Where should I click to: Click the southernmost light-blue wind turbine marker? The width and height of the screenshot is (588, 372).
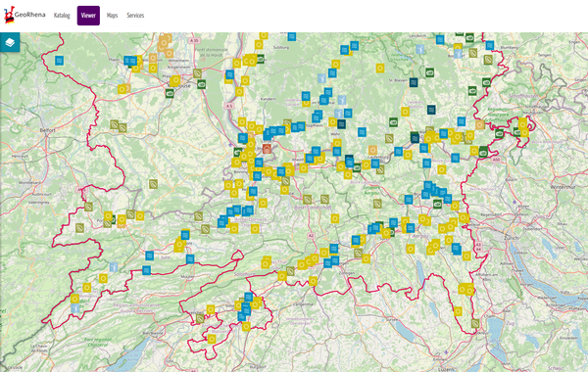75,308
